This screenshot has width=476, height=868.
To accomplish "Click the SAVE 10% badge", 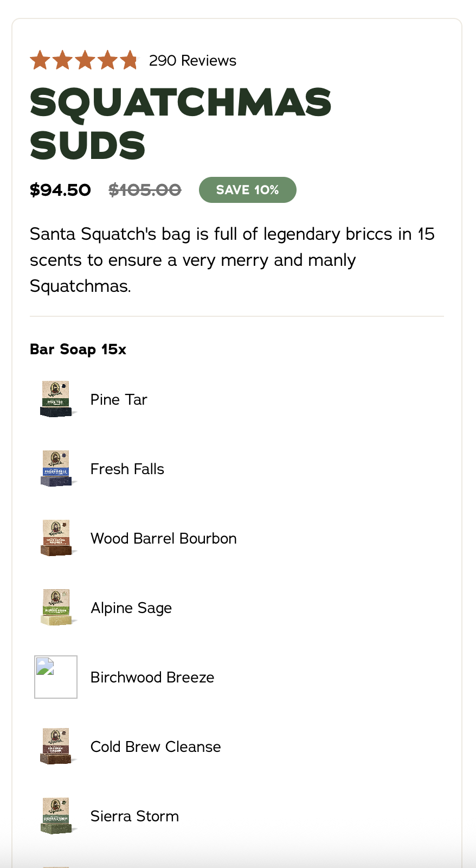I will coord(247,190).
